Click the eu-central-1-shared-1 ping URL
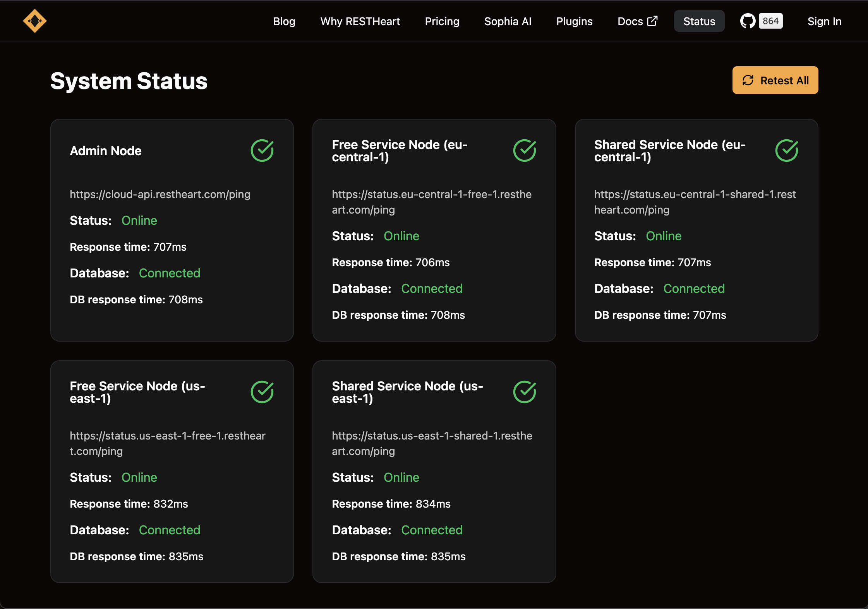Screen dimensions: 868x609 695,202
